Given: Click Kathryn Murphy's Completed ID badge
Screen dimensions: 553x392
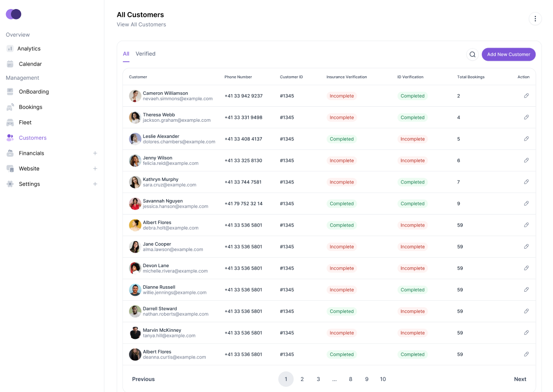Looking at the screenshot, I should point(412,182).
